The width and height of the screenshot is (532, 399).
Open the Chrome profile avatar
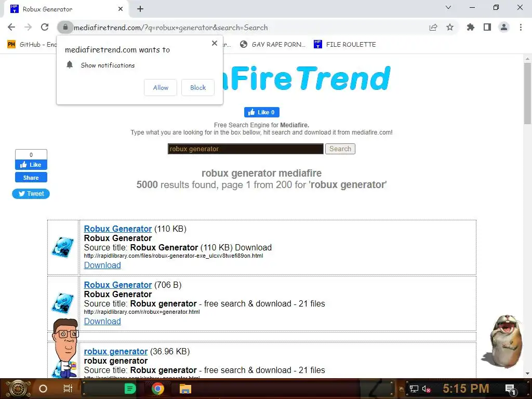pyautogui.click(x=504, y=27)
